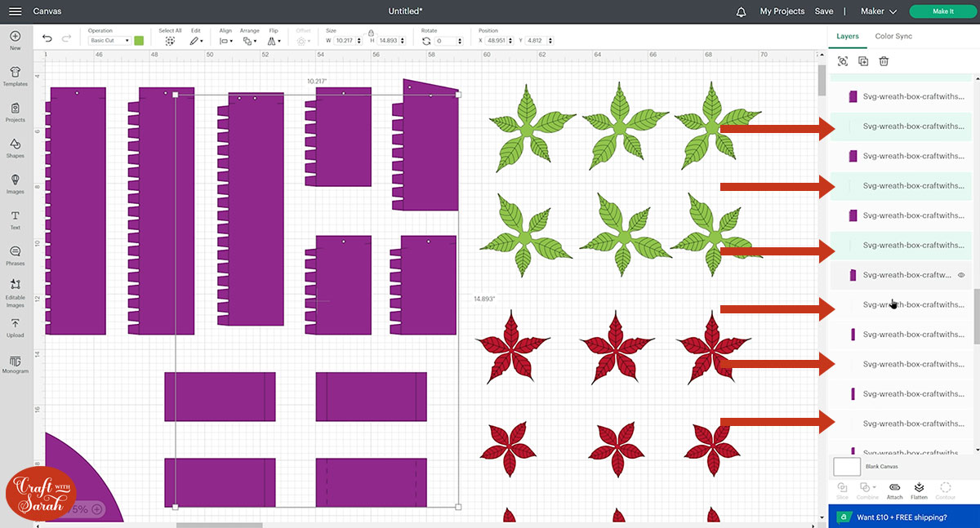
Task: Toggle the size aspect ratio lock
Action: [x=371, y=33]
